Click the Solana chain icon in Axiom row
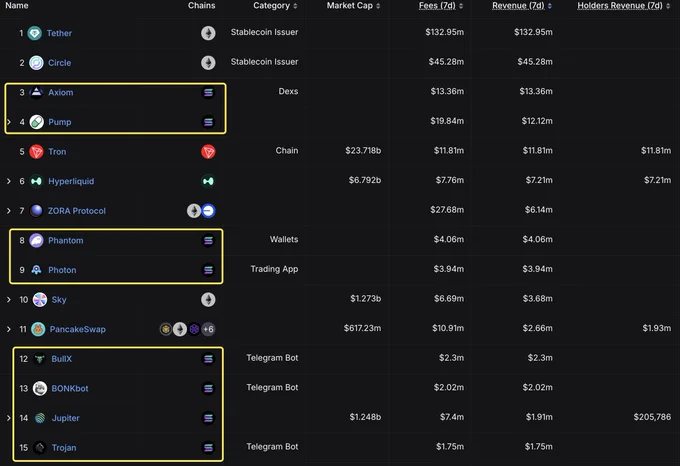 [x=208, y=92]
